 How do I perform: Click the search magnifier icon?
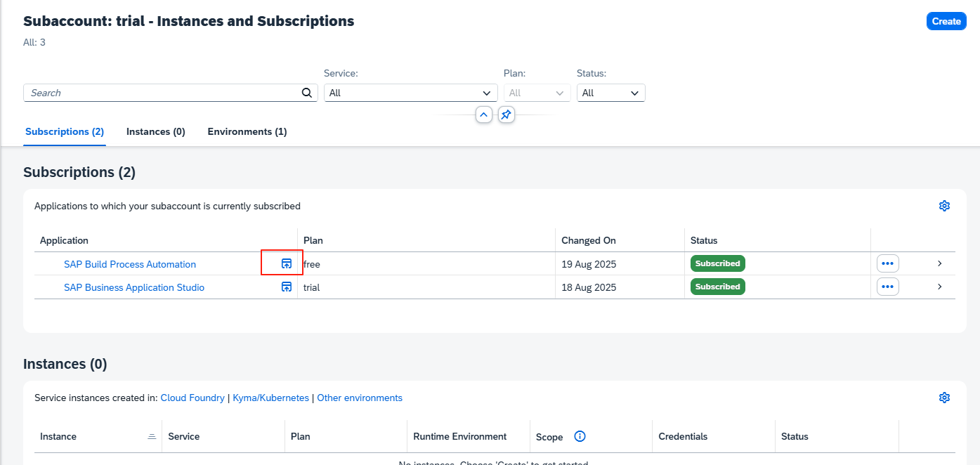click(306, 93)
